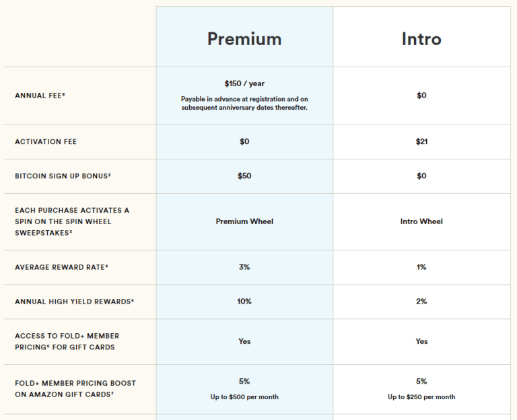Select the Average Reward Rate label
The image size is (517, 420).
pyautogui.click(x=61, y=267)
